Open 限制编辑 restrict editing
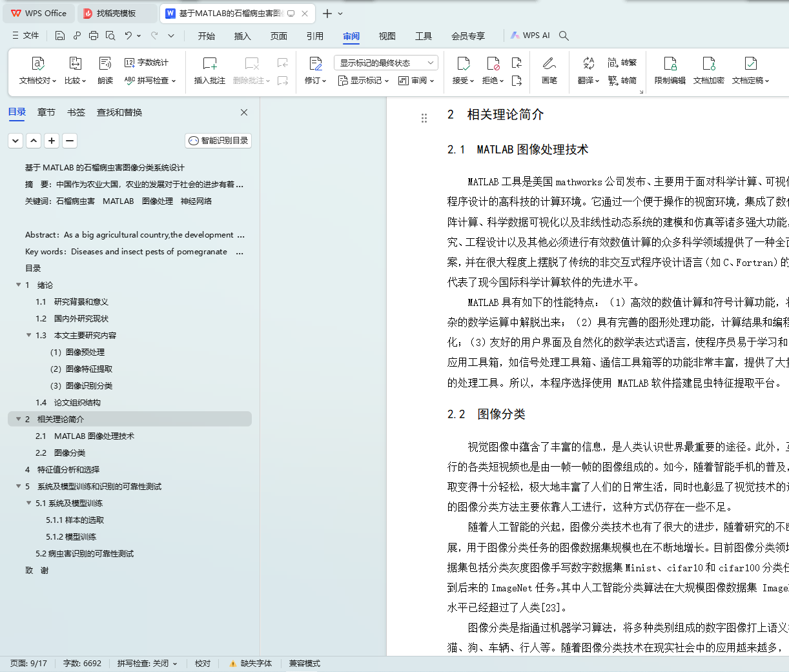Viewport: 789px width, 672px height. [x=670, y=71]
